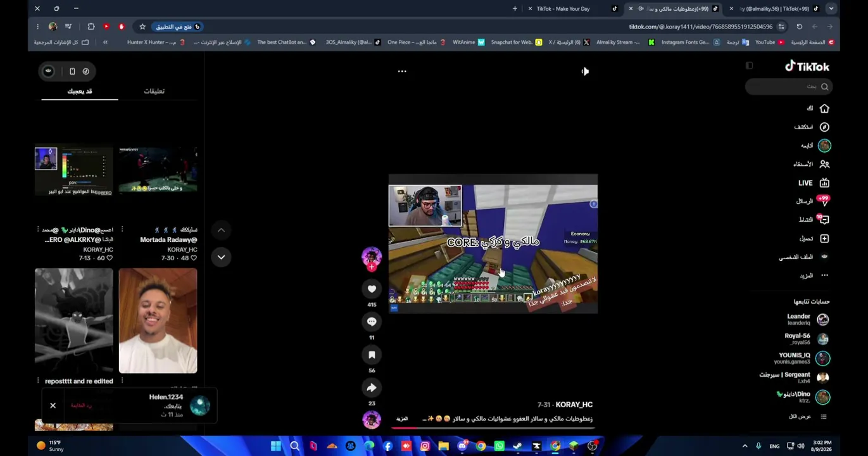
Task: Click the TikTok search field
Action: click(788, 87)
